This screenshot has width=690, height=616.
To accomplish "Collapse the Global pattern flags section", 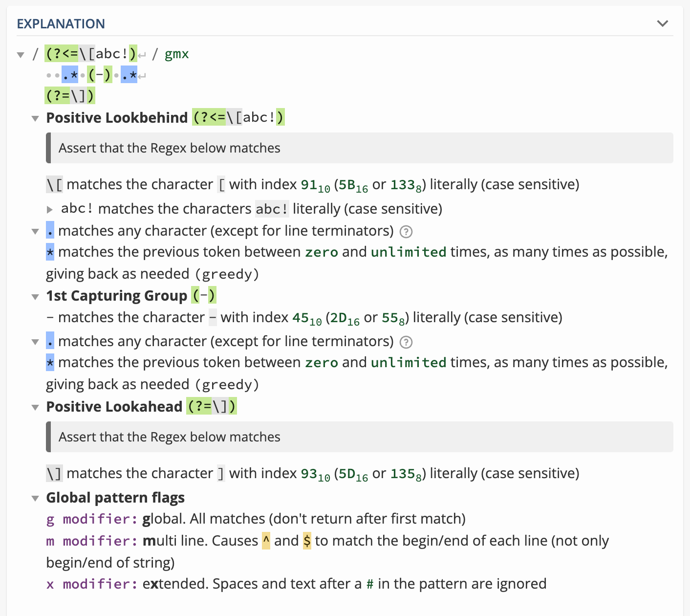I will (x=35, y=498).
